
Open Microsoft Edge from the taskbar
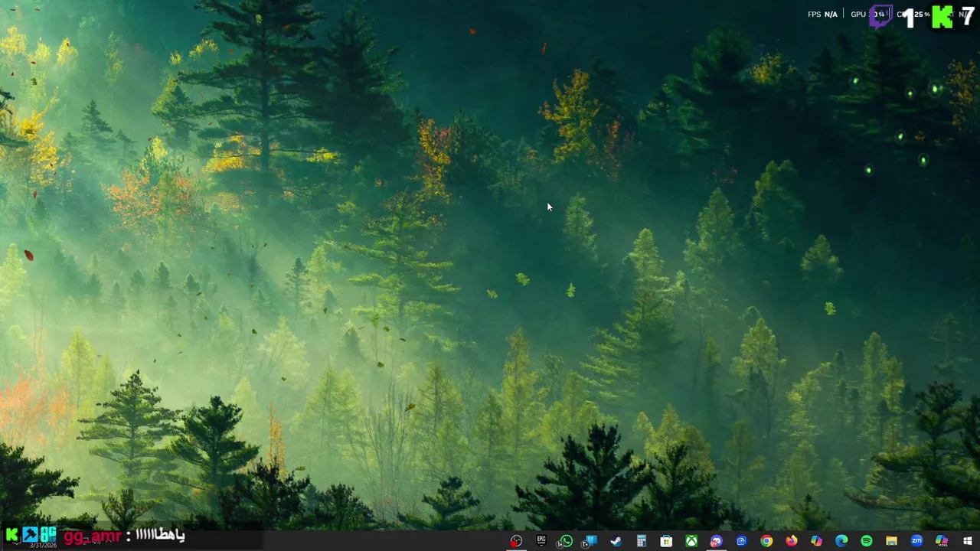click(x=841, y=541)
